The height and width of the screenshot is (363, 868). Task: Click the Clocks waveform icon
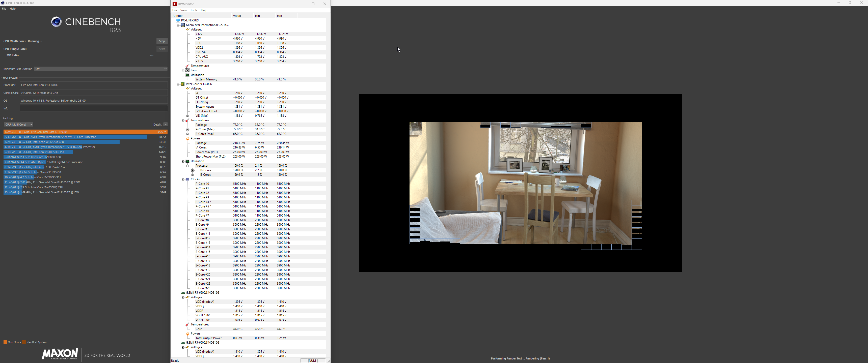(187, 179)
